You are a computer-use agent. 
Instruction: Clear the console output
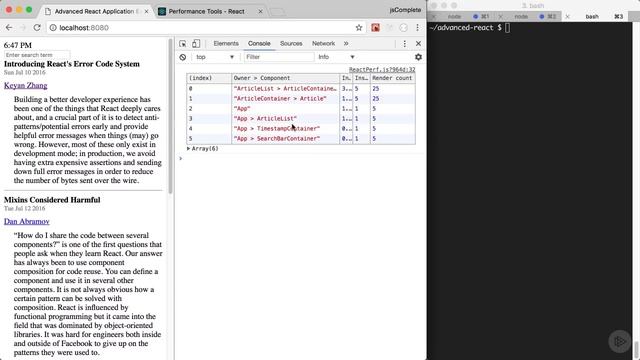(183, 57)
